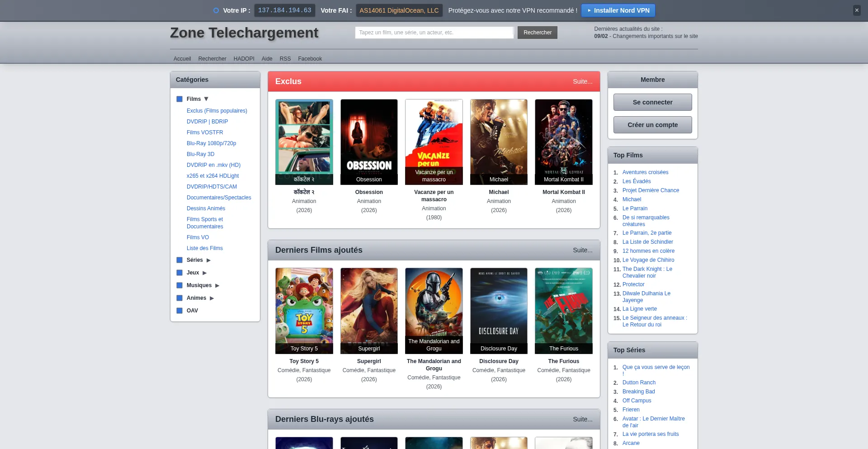Open Les Évadés in Top Films
This screenshot has height=449, width=868.
(x=637, y=181)
